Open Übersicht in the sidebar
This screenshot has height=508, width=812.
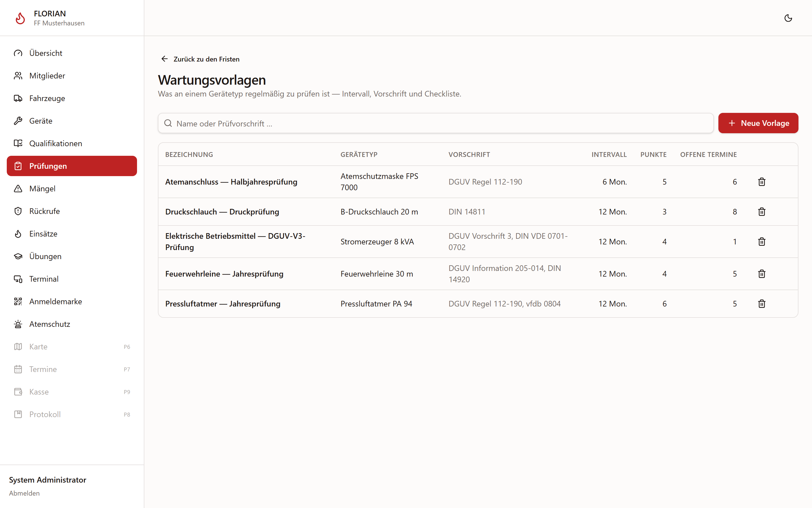[72, 53]
